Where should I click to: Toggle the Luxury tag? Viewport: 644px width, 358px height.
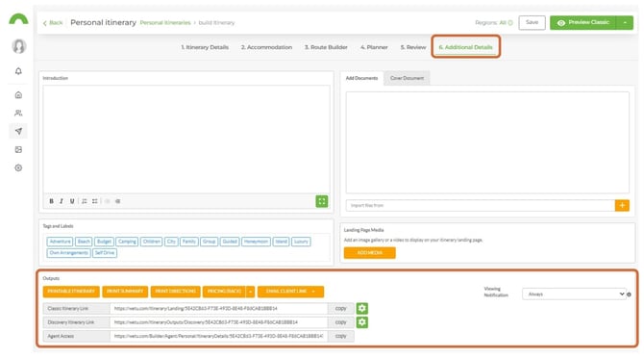[301, 242]
